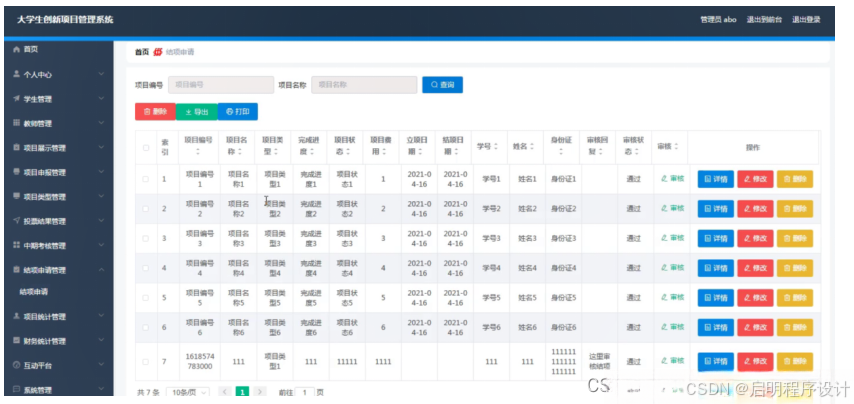854x404 pixels.
Task: Click the home icon beside 首页 in sidebar
Action: pos(16,50)
